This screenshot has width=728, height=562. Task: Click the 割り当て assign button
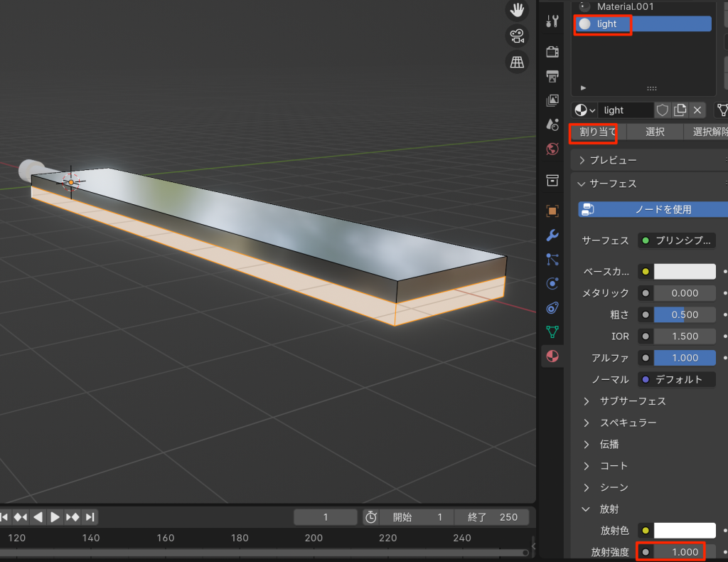[597, 132]
